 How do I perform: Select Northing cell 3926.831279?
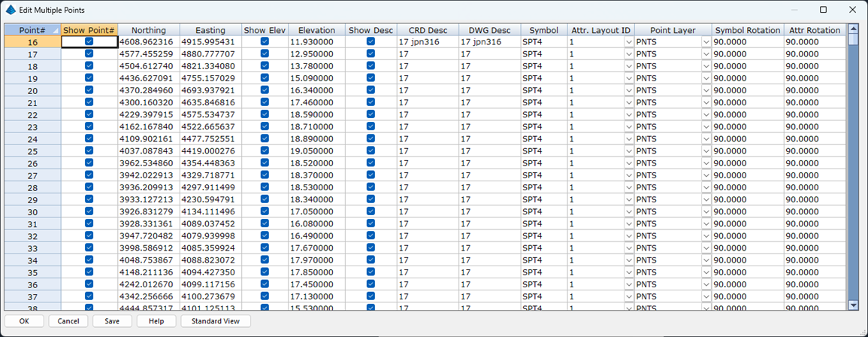pos(148,211)
